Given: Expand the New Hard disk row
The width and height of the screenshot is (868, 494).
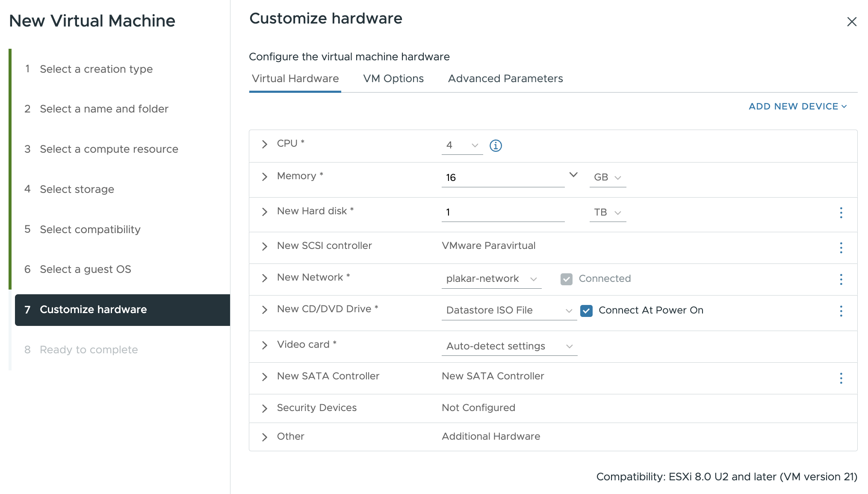Looking at the screenshot, I should [265, 212].
